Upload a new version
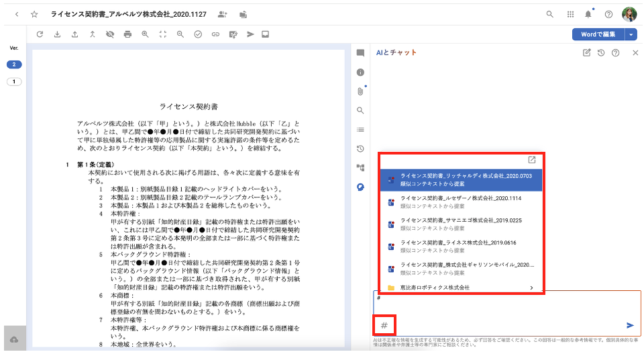The width and height of the screenshot is (644, 352). coord(74,34)
